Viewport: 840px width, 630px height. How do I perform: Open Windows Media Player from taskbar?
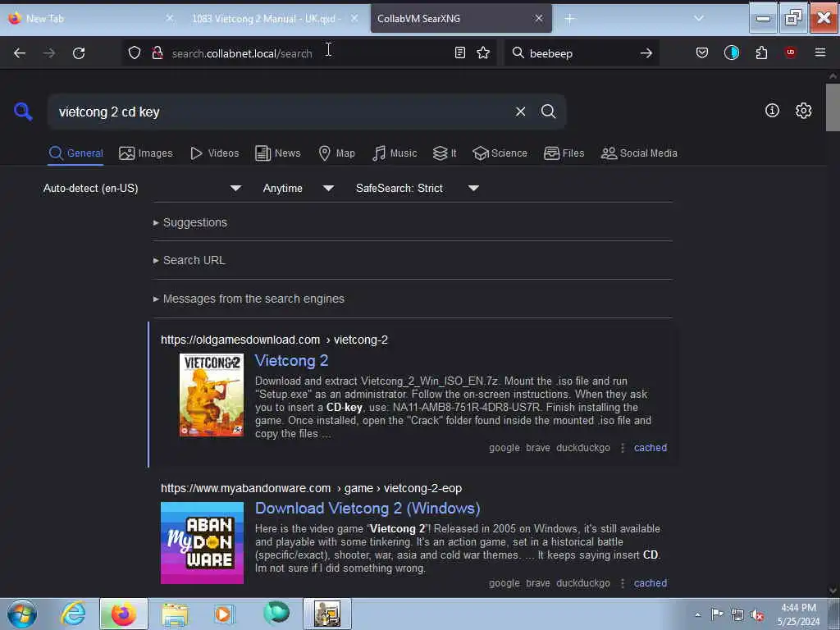point(224,614)
